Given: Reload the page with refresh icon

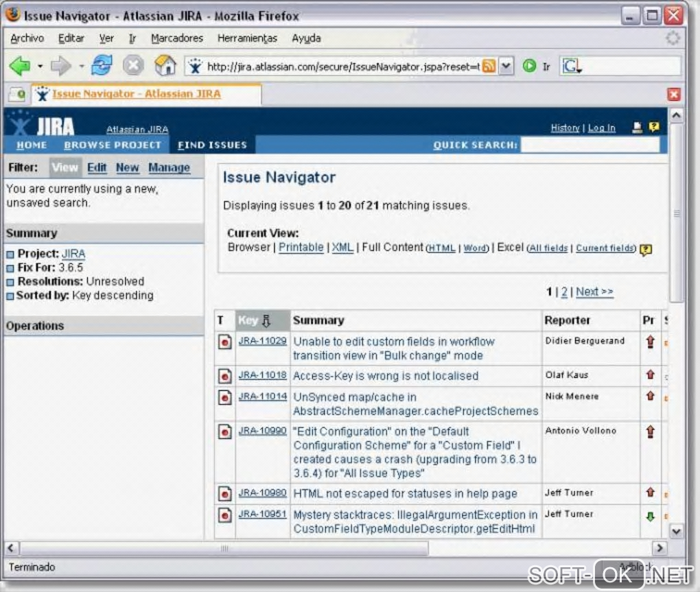Looking at the screenshot, I should pos(102,66).
